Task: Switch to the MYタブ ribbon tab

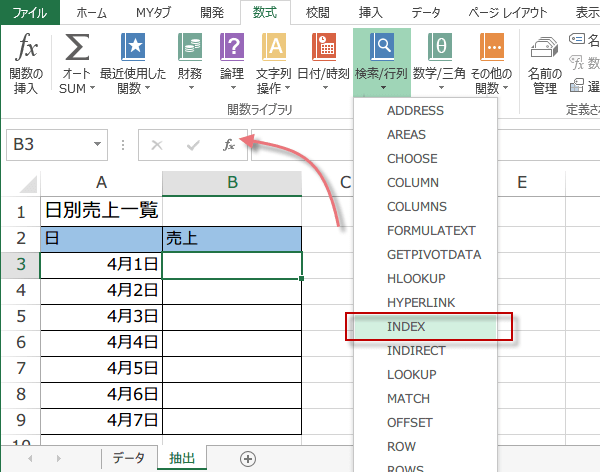Action: [153, 13]
